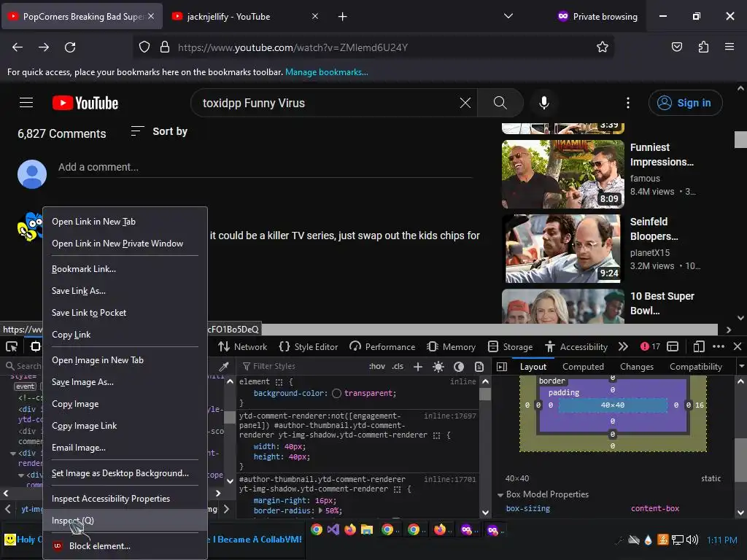Screen dimensions: 747x560
Task: Open YouTube settings three-dot menu
Action: pos(628,103)
